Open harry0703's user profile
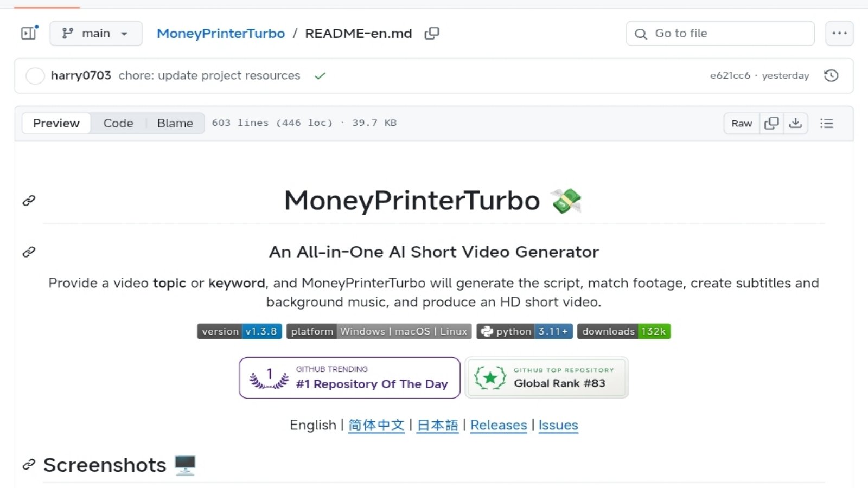868x488 pixels. coord(81,75)
